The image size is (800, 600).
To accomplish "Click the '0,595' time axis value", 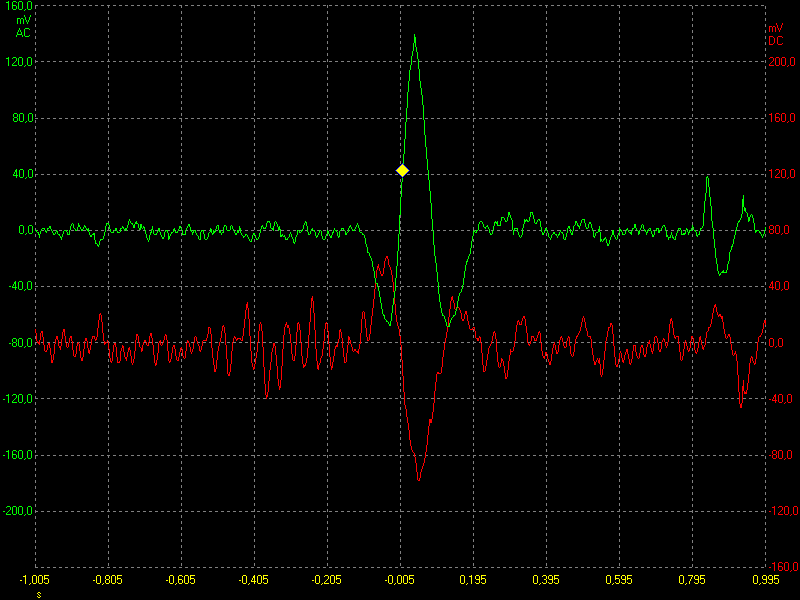I will click(619, 580).
